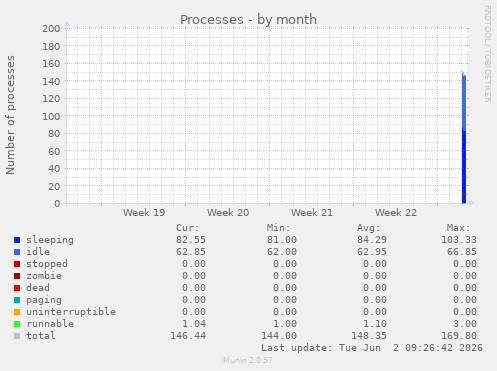Select the 'stopped' legend label
This screenshot has width=497, height=371.
[47, 264]
